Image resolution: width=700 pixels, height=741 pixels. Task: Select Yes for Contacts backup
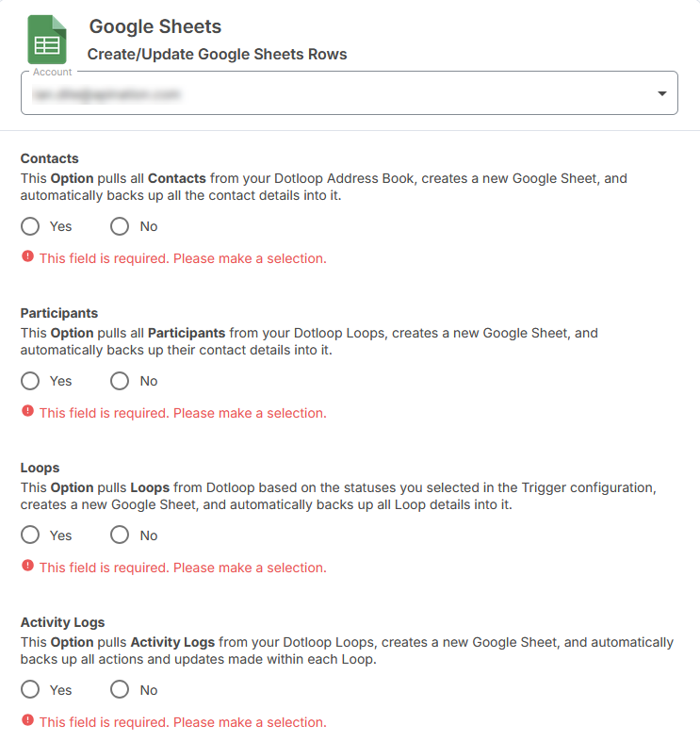click(x=30, y=226)
